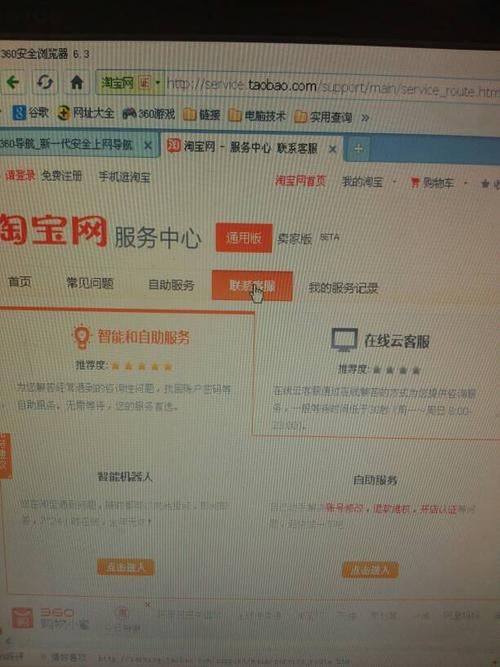500x667 pixels.
Task: Open 我的淘宝 dropdown menu
Action: tap(368, 182)
